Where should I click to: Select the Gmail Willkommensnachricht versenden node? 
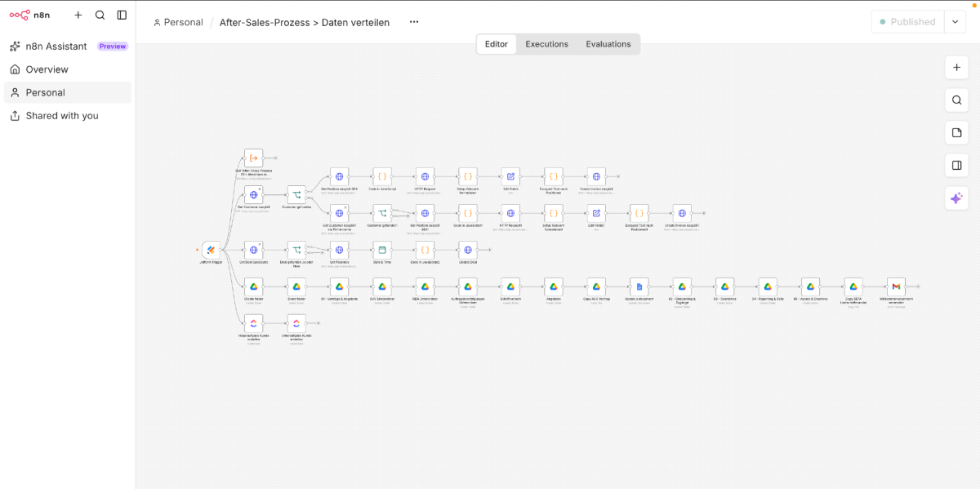point(897,287)
